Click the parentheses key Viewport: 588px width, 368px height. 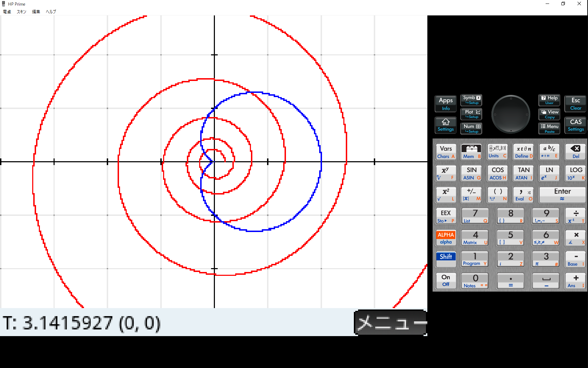pos(497,195)
